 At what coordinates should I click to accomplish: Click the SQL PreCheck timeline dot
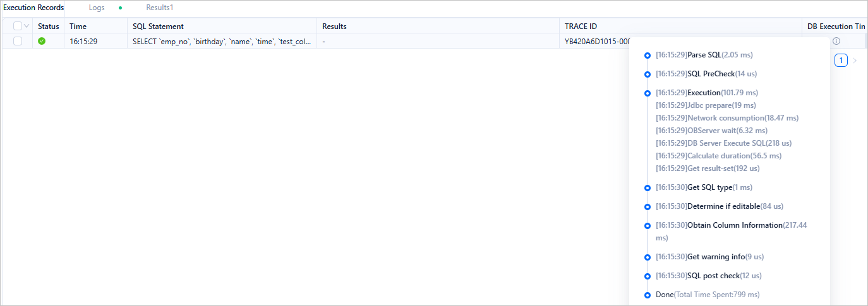pos(647,74)
